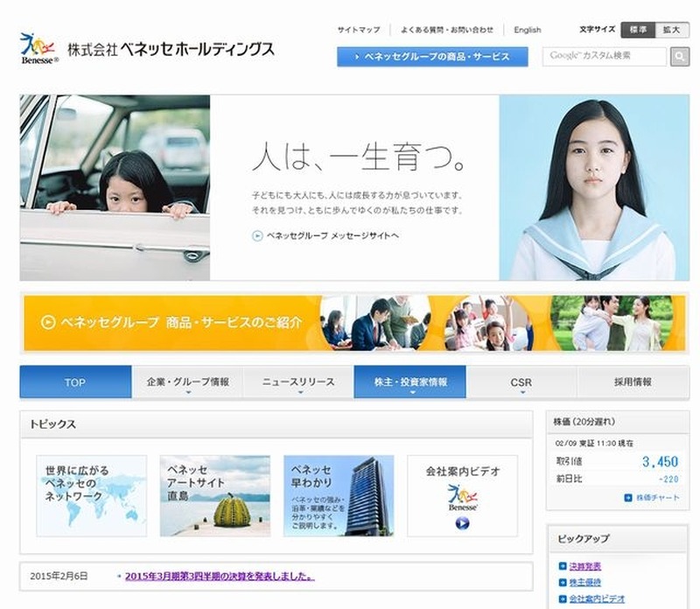This screenshot has height=609, width=700.
Task: Open the 2015年3月期第3四半期 earnings announcement link
Action: click(219, 577)
